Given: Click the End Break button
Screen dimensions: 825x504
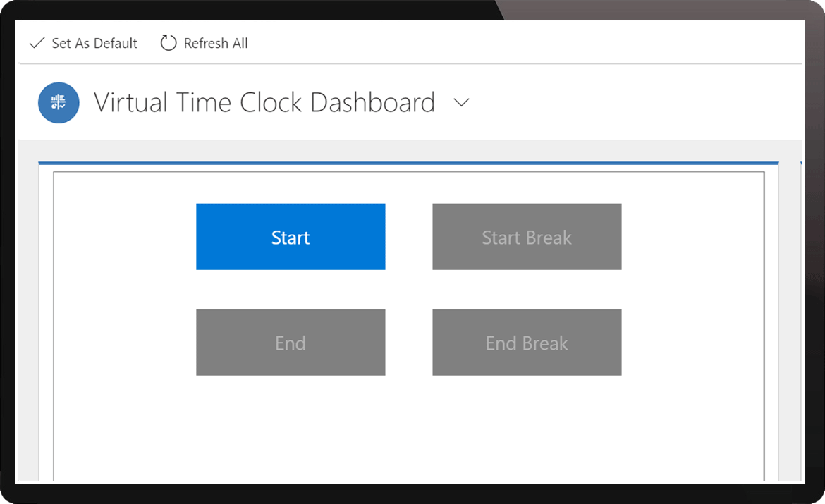Looking at the screenshot, I should pos(527,343).
